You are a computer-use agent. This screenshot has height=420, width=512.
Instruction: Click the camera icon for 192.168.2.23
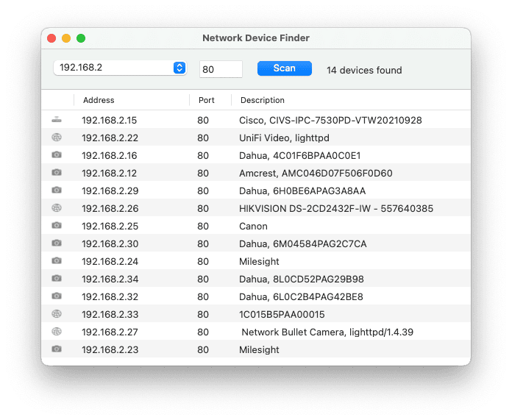(57, 349)
